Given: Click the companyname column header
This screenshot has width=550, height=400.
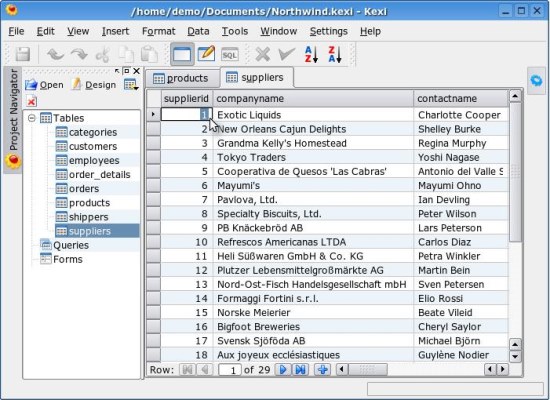Looking at the screenshot, I should 313,99.
